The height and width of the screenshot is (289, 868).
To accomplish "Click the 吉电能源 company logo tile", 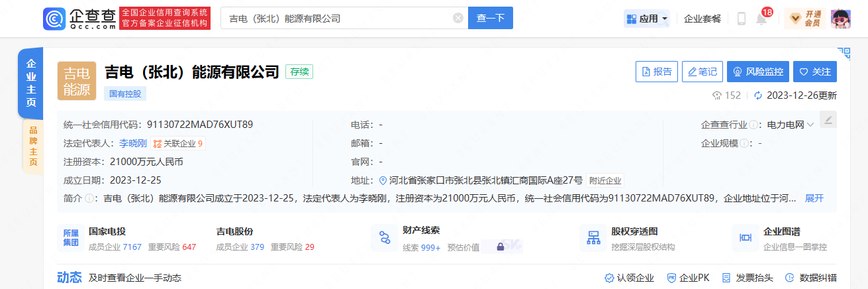I will point(77,81).
